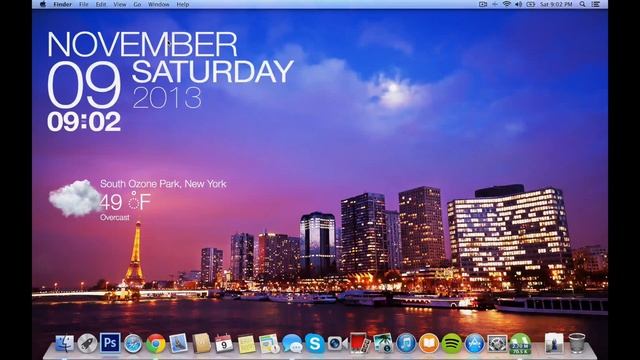Open Notification Center list icon
This screenshot has width=640, height=360.
[x=596, y=4]
